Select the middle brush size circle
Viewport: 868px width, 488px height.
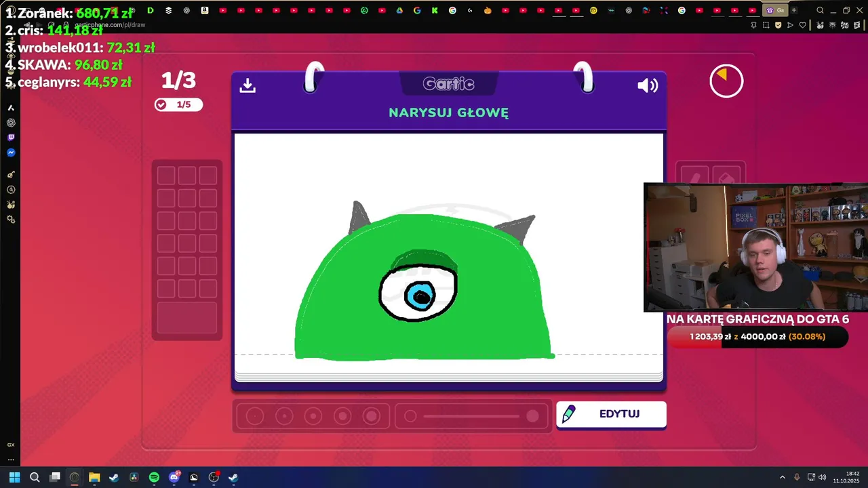click(313, 416)
